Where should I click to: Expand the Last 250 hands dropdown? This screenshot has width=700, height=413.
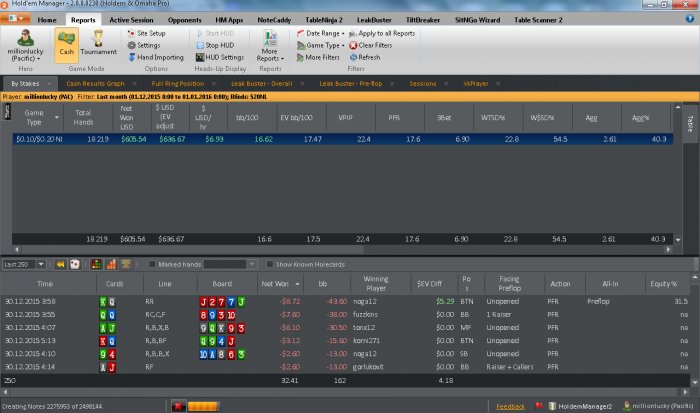pyautogui.click(x=41, y=264)
